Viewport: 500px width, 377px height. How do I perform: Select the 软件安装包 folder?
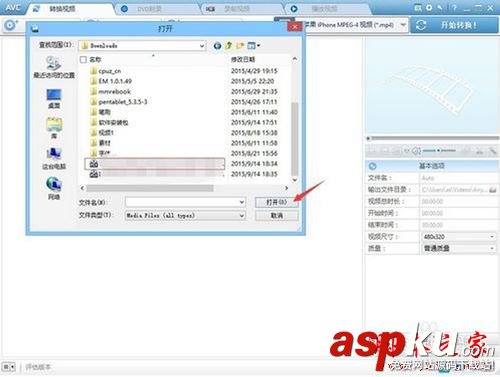tap(109, 122)
